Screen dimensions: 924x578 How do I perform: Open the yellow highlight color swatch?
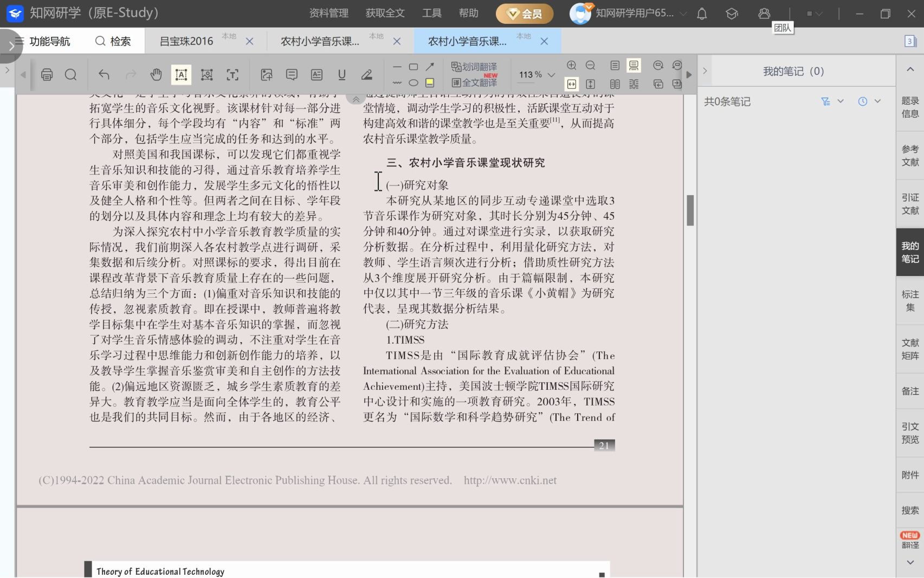[x=430, y=83]
